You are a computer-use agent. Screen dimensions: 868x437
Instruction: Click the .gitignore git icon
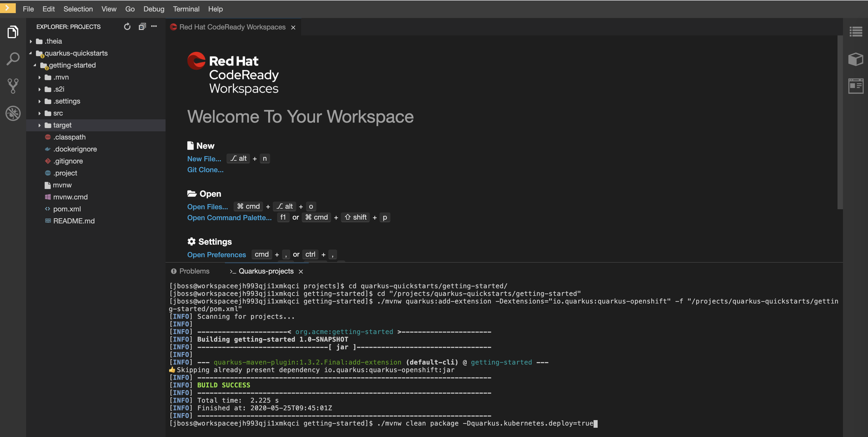coord(48,161)
